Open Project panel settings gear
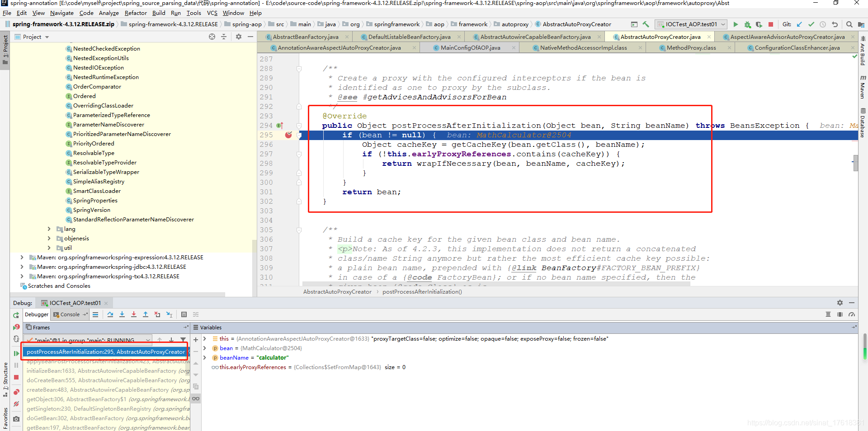868x431 pixels. coord(239,37)
